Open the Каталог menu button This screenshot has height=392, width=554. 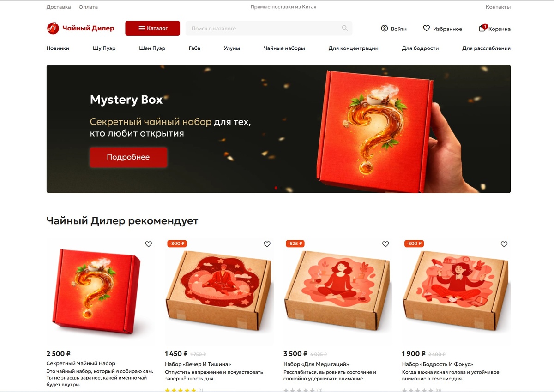click(x=153, y=28)
